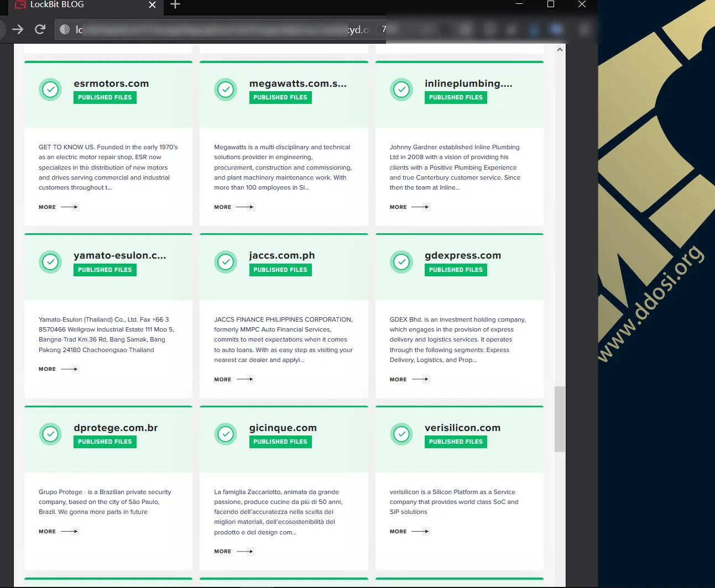Click the checkmark icon beside esrmotors.com
Image resolution: width=715 pixels, height=588 pixels.
click(x=50, y=90)
